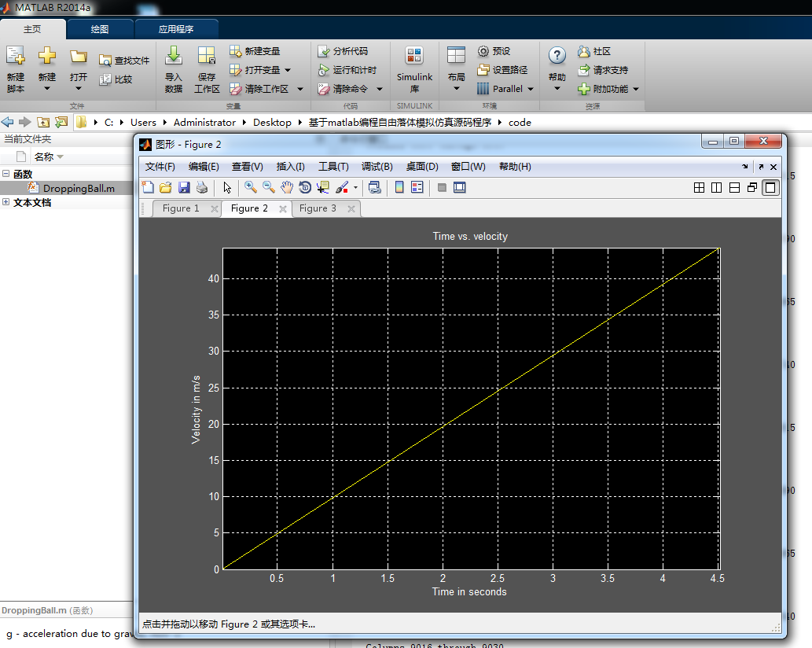Click Save Workspace (保存工作区) icon
Viewport: 812px width, 648px height.
[x=206, y=56]
